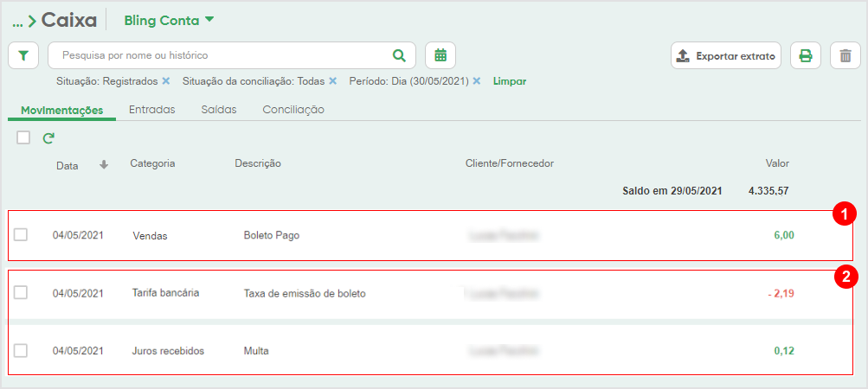
Task: Open the Bling Conta dropdown
Action: 169,21
